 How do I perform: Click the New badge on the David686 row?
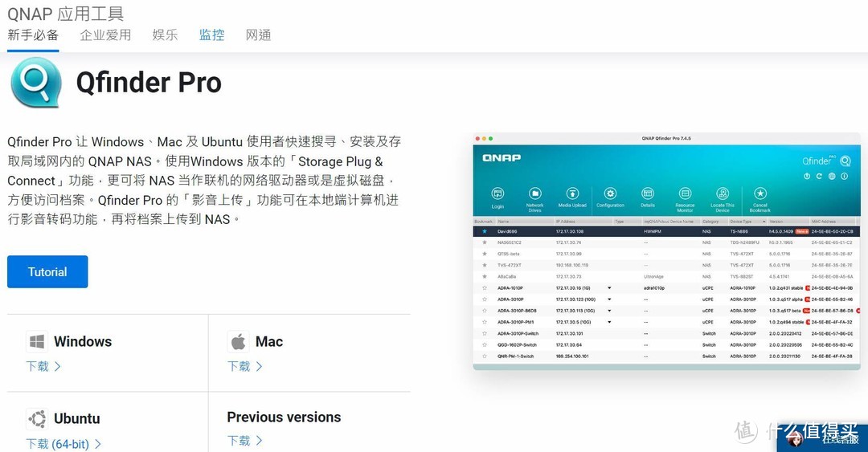tap(802, 231)
